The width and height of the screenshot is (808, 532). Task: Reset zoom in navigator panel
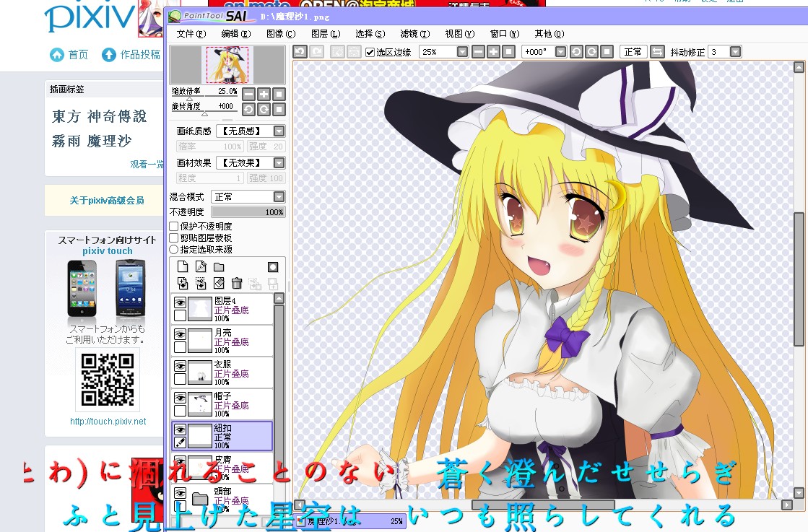(279, 95)
